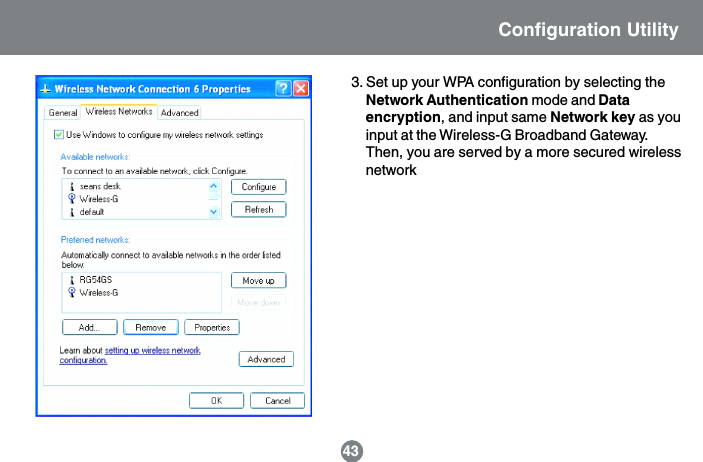Click the Add... button

coord(90,327)
